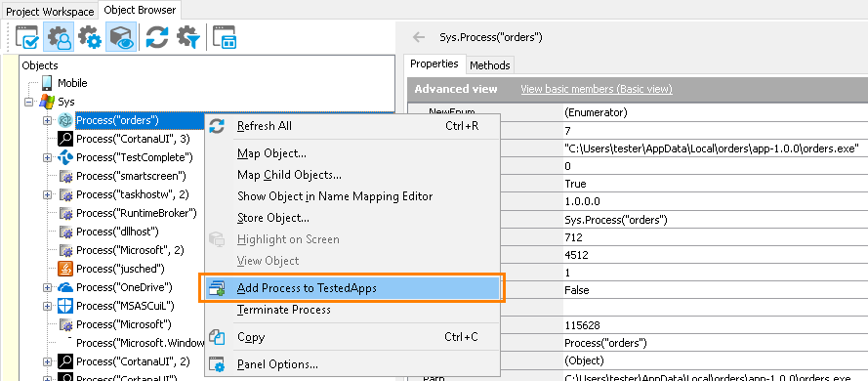Click the back arrow beside Sys.Process("orders")
Screen dimensions: 868x381
[419, 38]
